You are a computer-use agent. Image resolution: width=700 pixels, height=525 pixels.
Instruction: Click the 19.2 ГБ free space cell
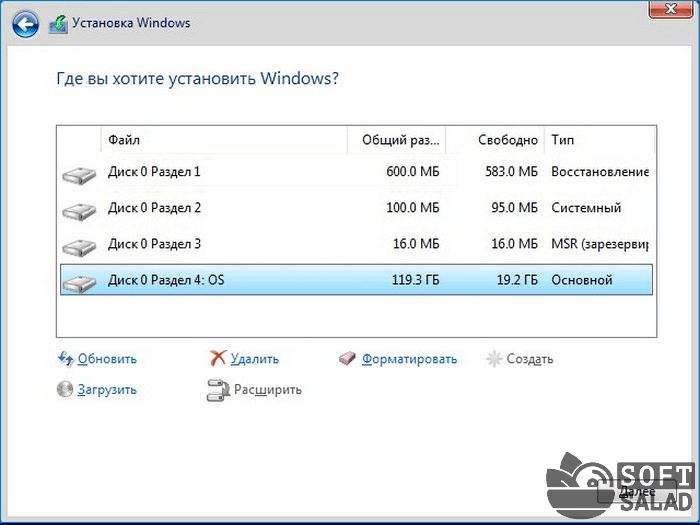point(517,280)
